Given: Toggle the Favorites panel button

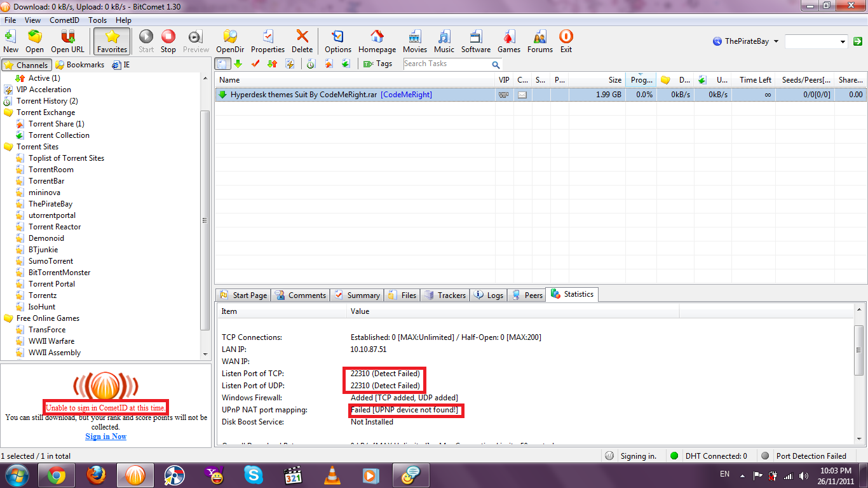Looking at the screenshot, I should (112, 41).
